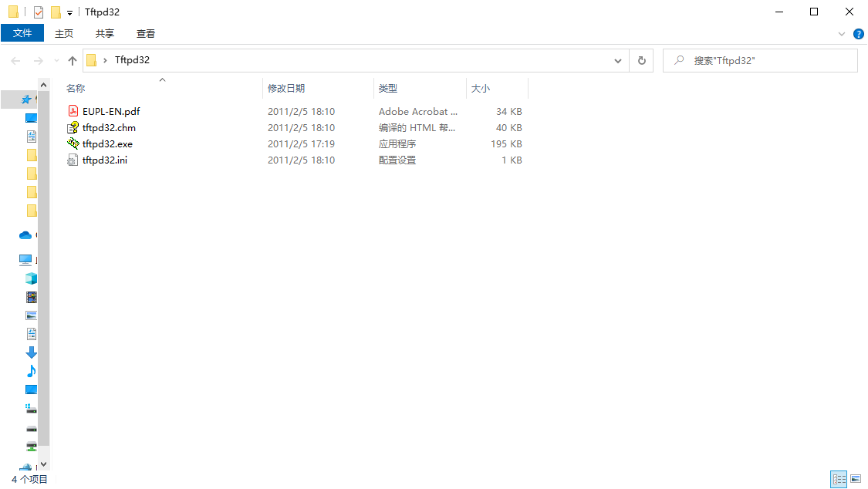Image resolution: width=868 pixels, height=489 pixels.
Task: Refresh the Tftpd32 folder view
Action: pyautogui.click(x=642, y=60)
